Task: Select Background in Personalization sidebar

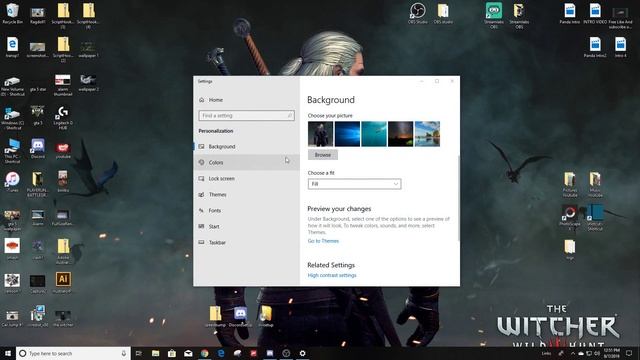Action: tap(247, 147)
